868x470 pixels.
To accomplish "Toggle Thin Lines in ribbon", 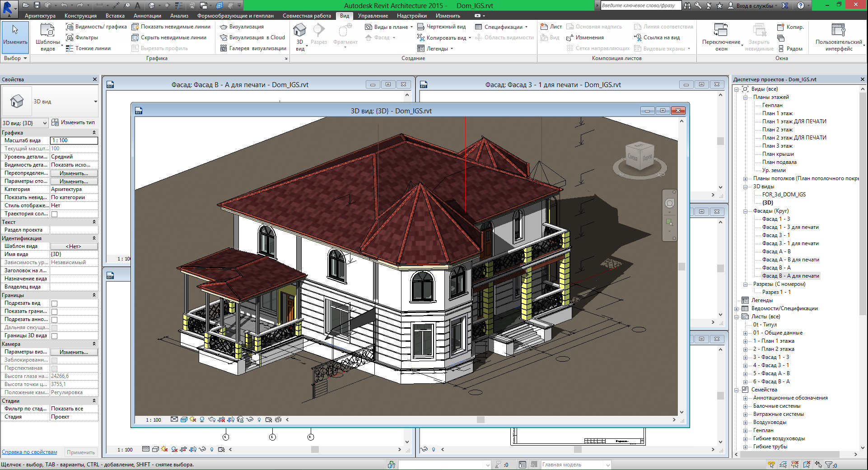I will click(x=88, y=48).
